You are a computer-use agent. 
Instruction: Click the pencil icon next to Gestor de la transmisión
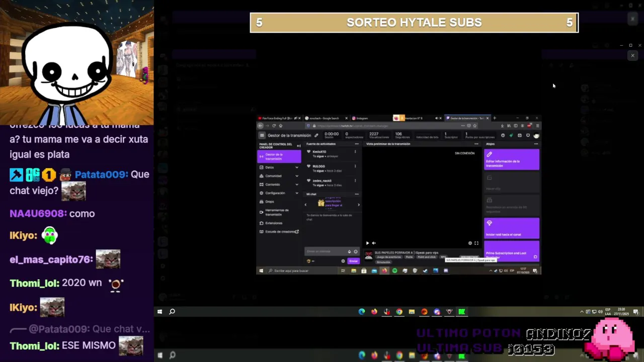coord(316,135)
